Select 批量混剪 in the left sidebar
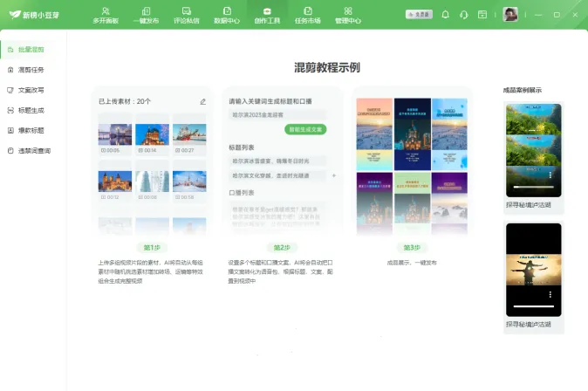The image size is (588, 391). click(31, 50)
